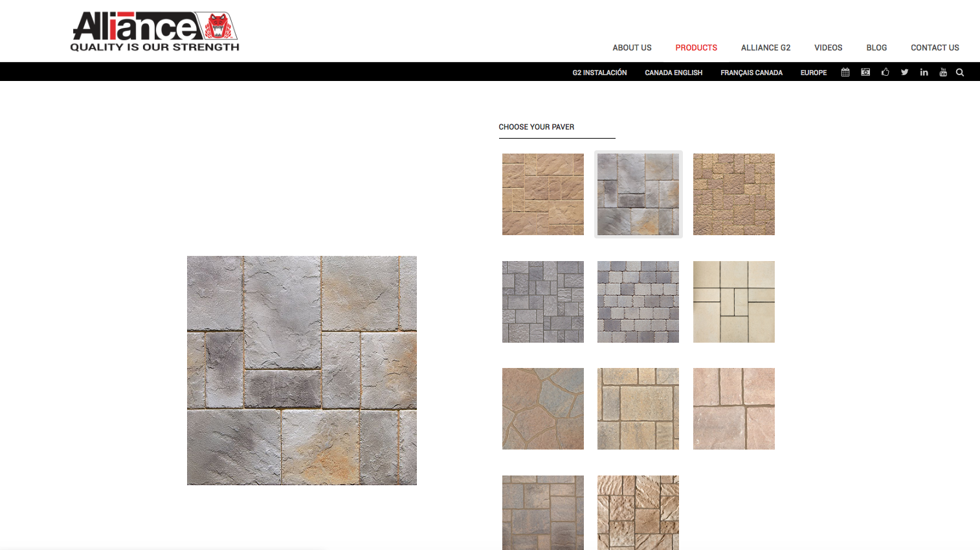Open the YouTube icon link
This screenshot has height=550, width=980.
(x=943, y=72)
